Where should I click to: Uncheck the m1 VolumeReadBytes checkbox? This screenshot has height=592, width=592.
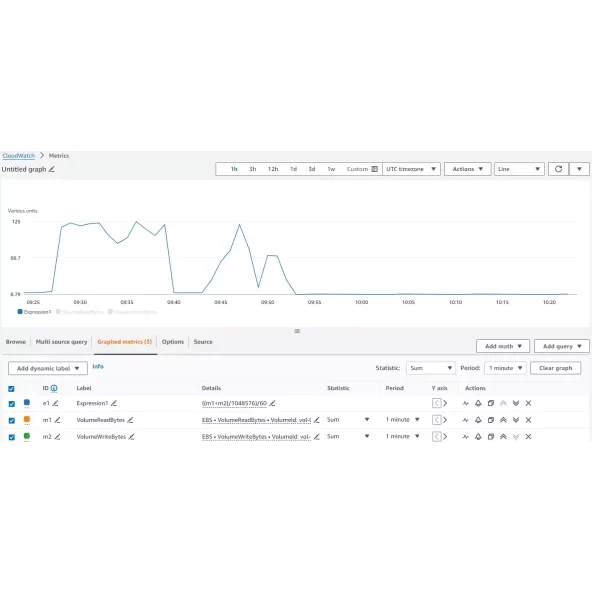12,420
